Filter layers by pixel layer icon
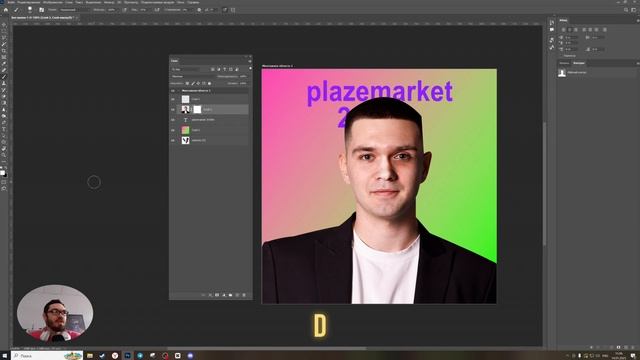The image size is (640, 360). coord(213,69)
